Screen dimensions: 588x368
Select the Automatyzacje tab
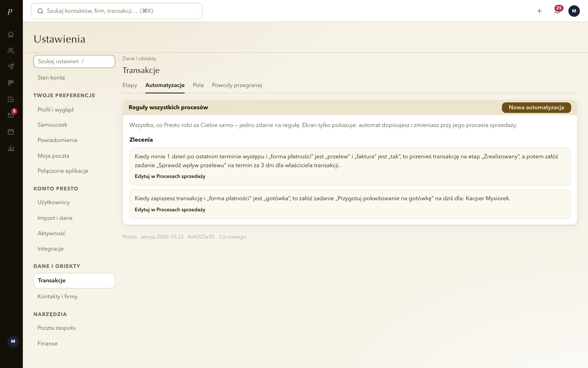165,85
